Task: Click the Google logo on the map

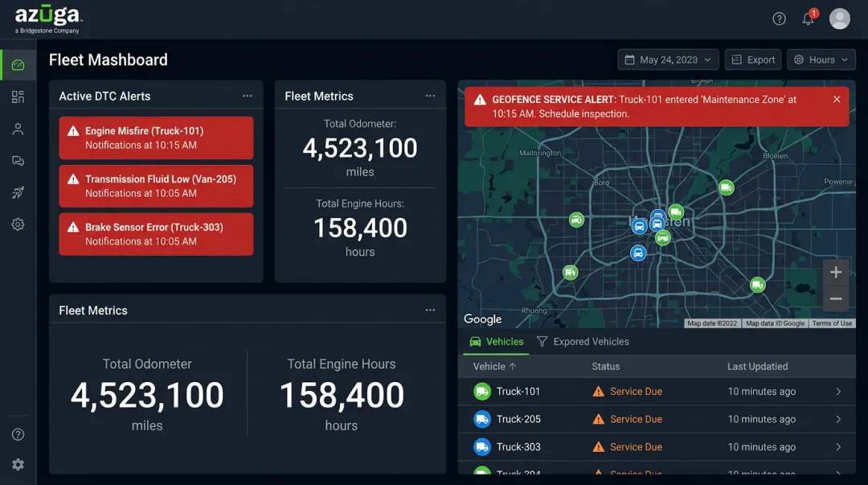Action: pos(483,319)
